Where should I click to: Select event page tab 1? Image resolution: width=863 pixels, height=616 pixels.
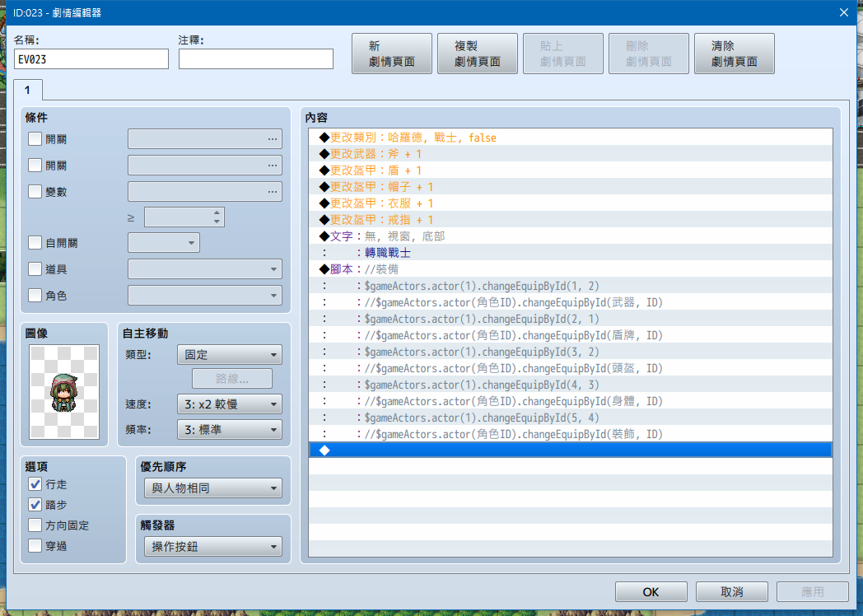(x=27, y=90)
